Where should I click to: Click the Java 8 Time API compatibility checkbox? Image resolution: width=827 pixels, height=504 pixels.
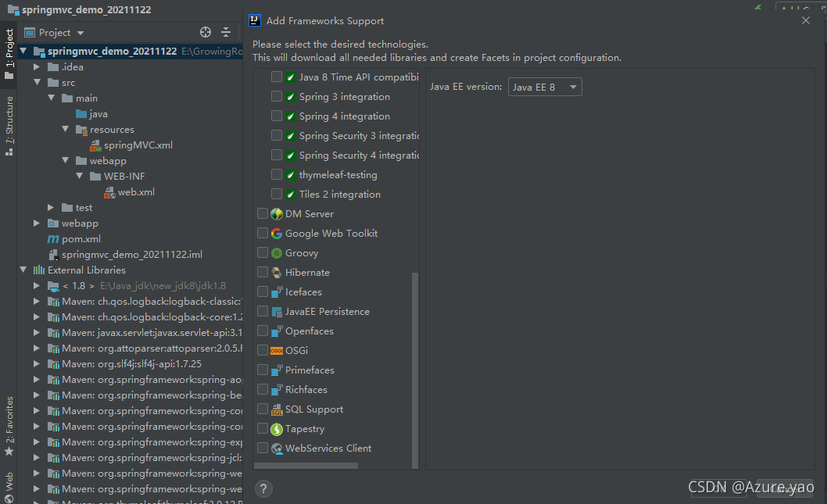point(277,77)
